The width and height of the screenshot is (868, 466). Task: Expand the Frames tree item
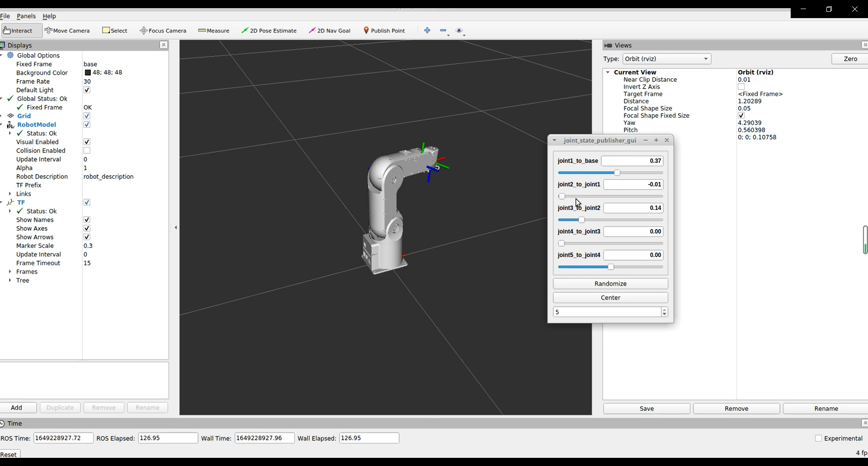(10, 272)
